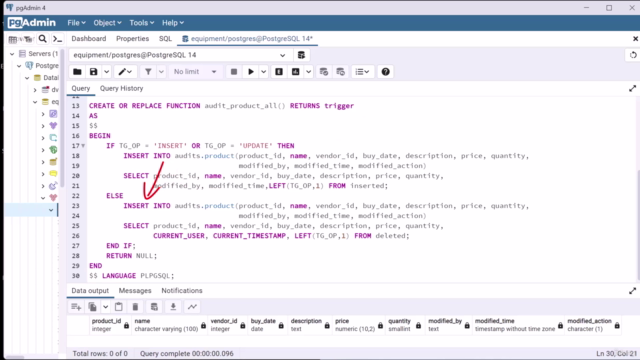The height and width of the screenshot is (360, 640).
Task: Click the Explain query icon
Action: (x=279, y=72)
